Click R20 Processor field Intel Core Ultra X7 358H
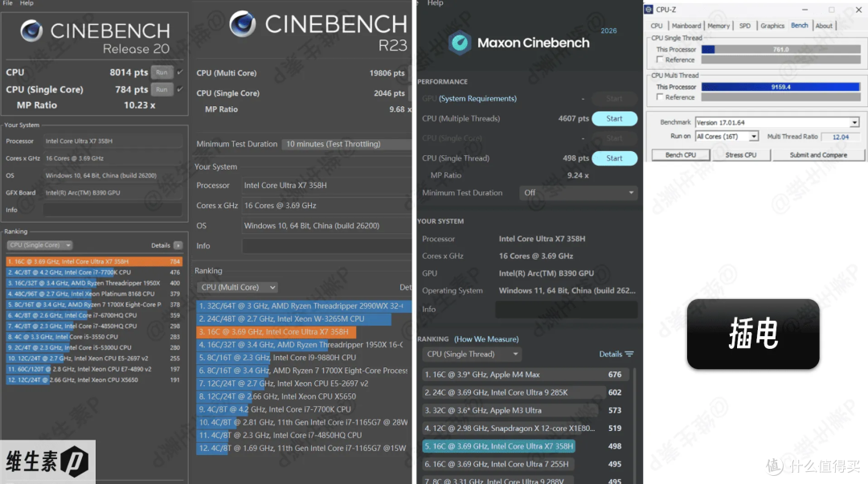The height and width of the screenshot is (484, 868). (x=113, y=142)
